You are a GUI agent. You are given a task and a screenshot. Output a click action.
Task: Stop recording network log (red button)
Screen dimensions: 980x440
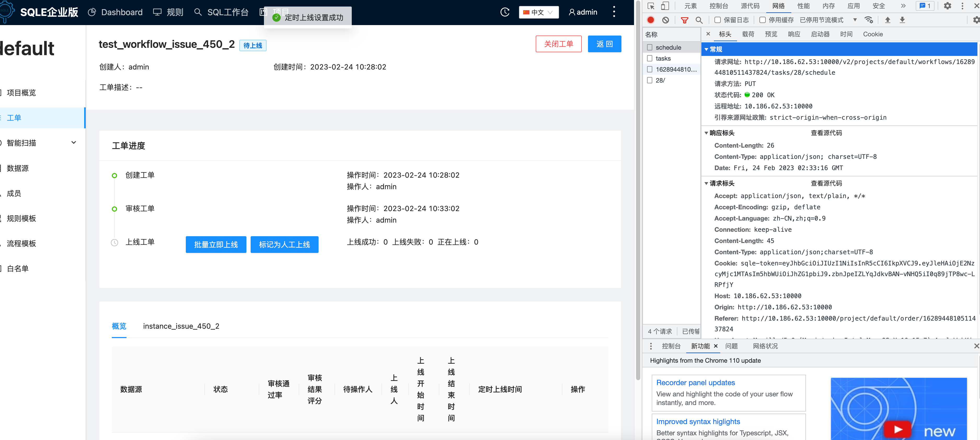coord(650,20)
